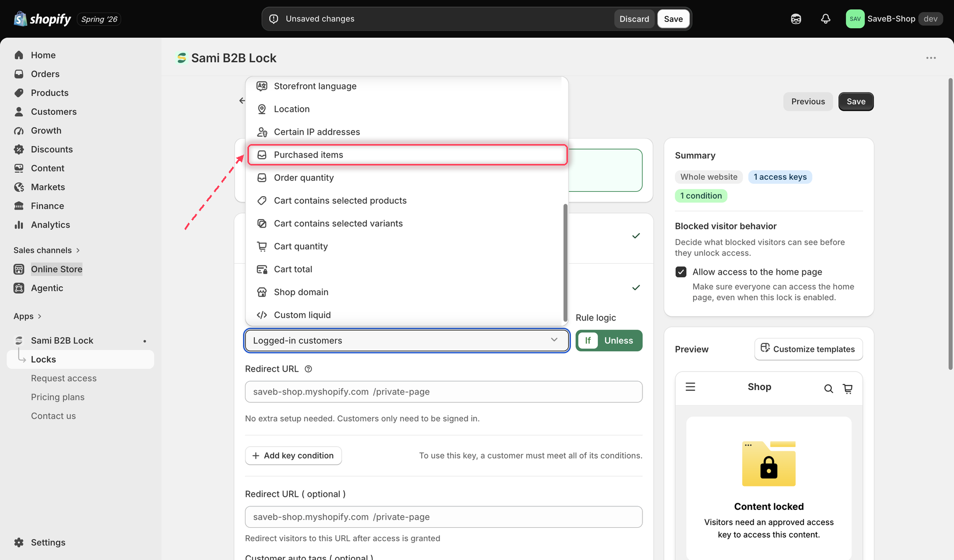Choose Cart quantity option
The image size is (954, 560).
[407, 246]
